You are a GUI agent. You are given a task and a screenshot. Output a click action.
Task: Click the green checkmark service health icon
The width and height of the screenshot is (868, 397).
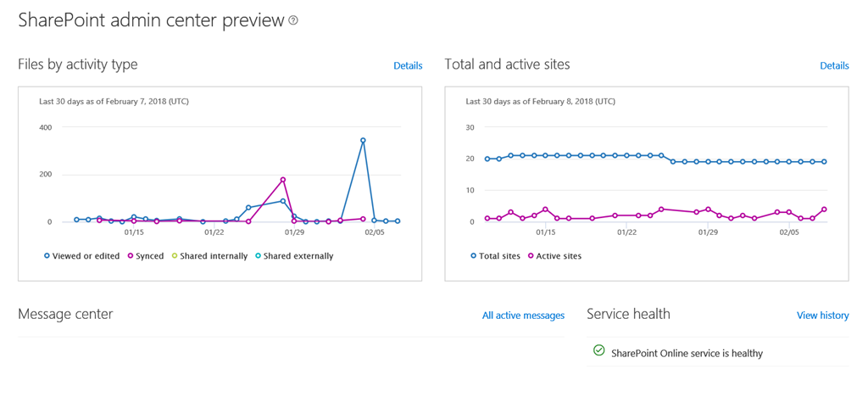click(598, 350)
